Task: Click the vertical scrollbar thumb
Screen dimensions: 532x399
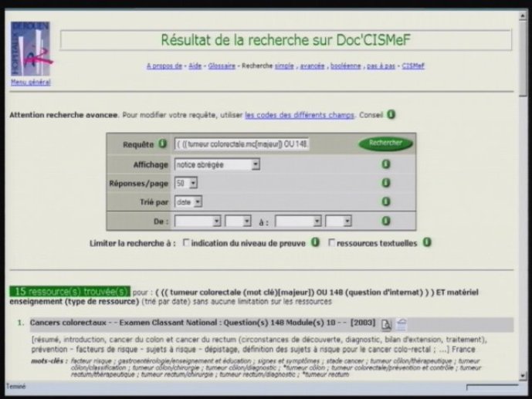Action: coord(523,59)
